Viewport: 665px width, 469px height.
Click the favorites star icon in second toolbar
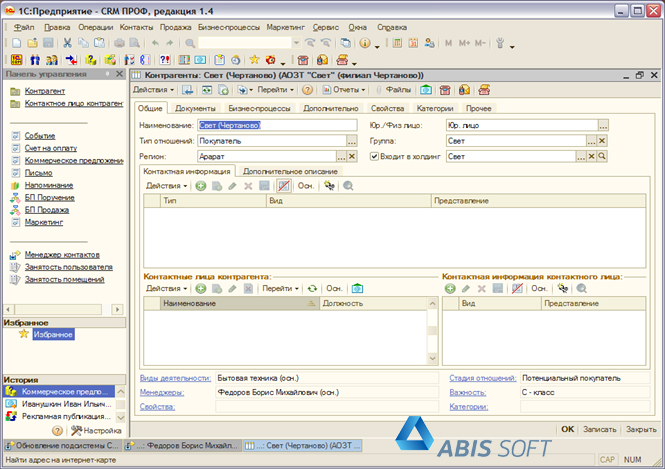click(254, 60)
